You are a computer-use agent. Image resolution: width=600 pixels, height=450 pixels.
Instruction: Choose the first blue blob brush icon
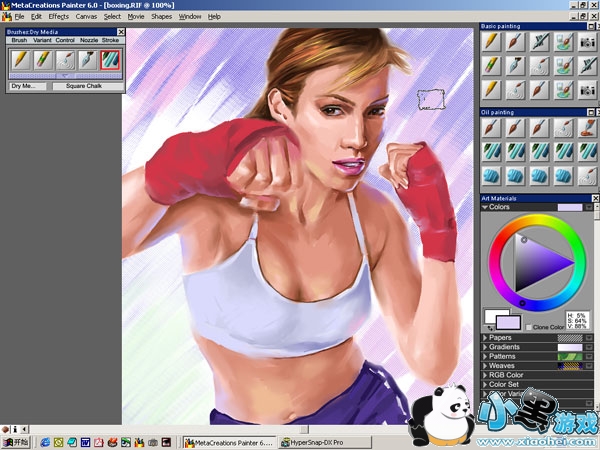tap(490, 174)
